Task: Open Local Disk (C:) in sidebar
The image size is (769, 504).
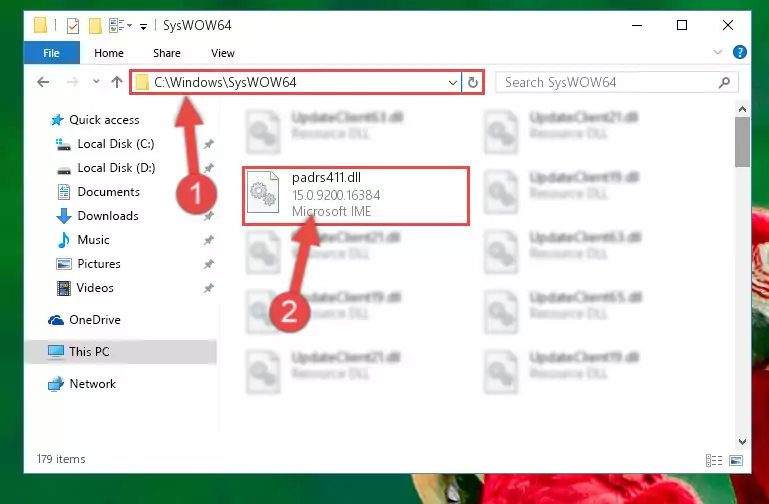Action: point(116,144)
